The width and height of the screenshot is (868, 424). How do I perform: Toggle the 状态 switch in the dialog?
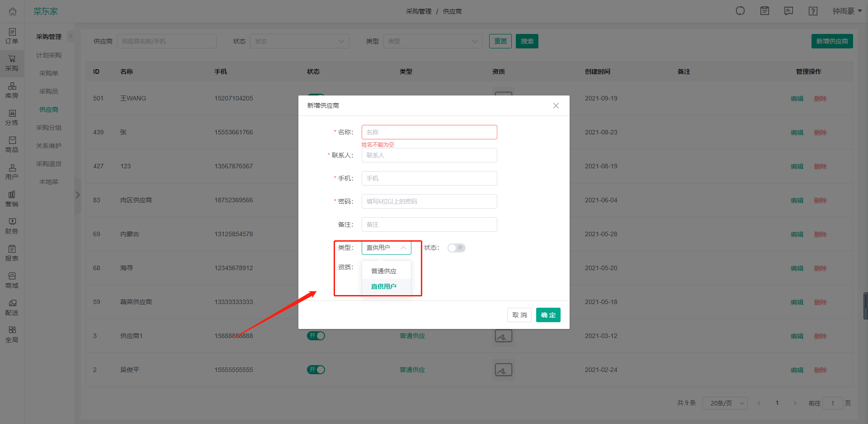tap(456, 248)
